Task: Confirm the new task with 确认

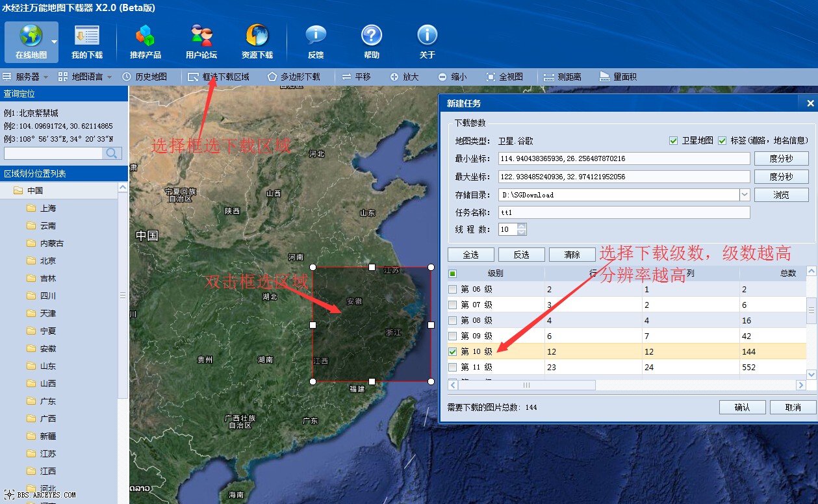Action: [742, 407]
